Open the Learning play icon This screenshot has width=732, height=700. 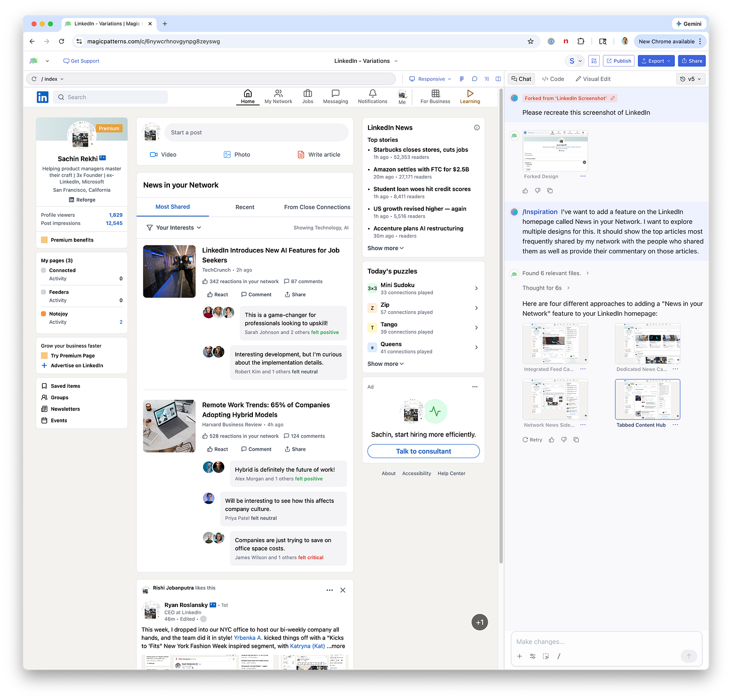click(x=470, y=97)
